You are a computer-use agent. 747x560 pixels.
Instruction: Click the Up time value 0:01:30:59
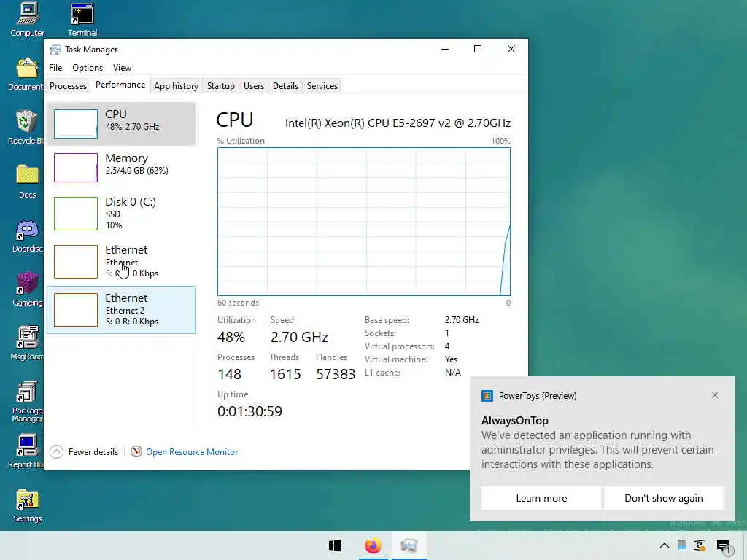point(249,411)
